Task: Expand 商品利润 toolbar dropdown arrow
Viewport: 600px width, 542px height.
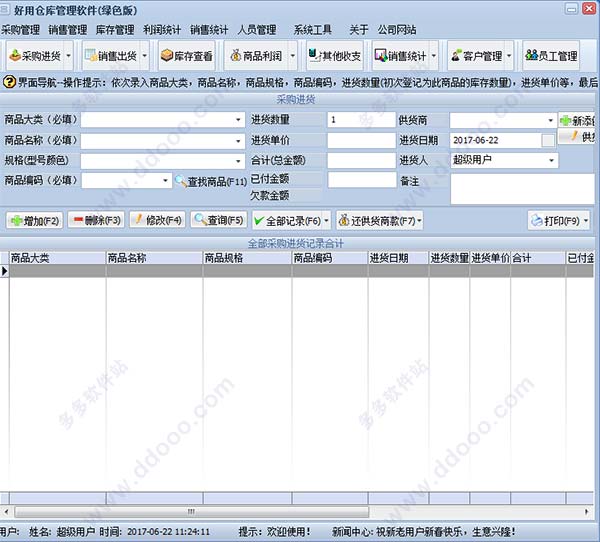Action: 293,56
